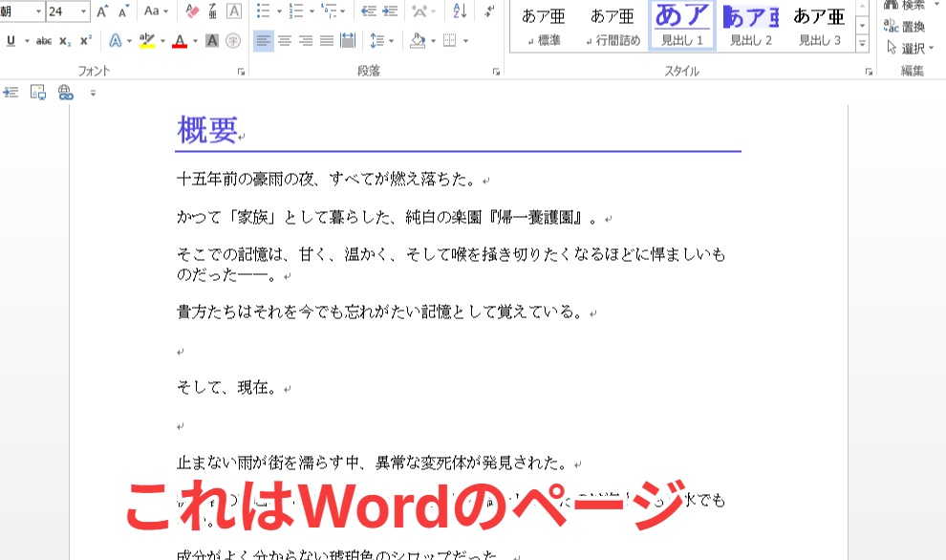Sort the selection A to Z

pos(460,11)
